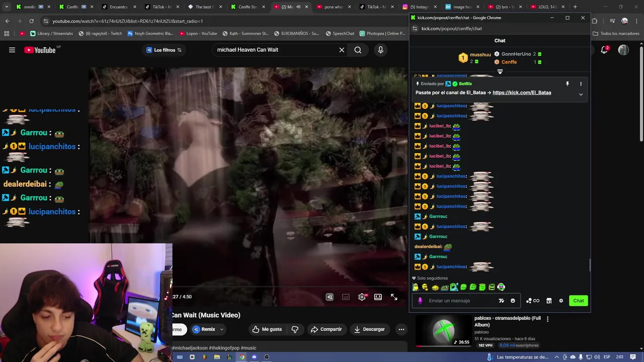Collapse the pinned message chevron
Viewport: 644px width, 362px height.
coord(581,95)
